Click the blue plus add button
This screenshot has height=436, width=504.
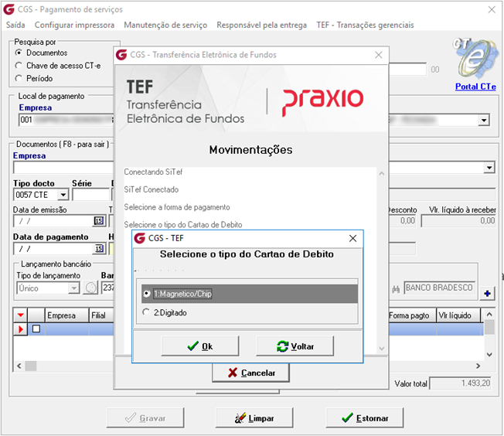coord(487,293)
